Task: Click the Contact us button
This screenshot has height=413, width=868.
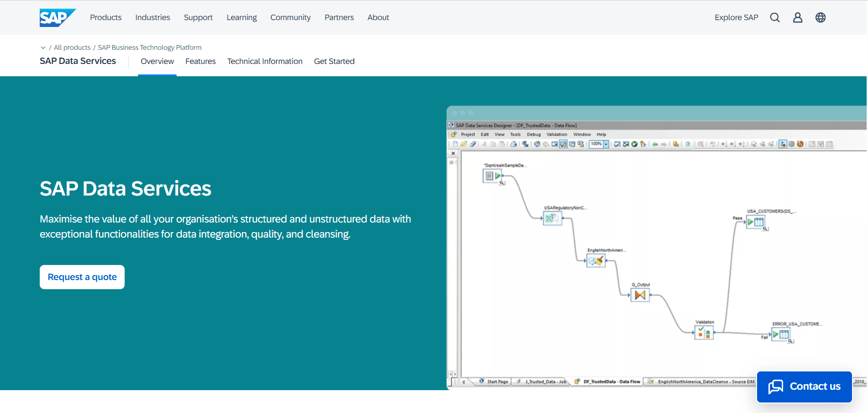Action: (x=805, y=387)
